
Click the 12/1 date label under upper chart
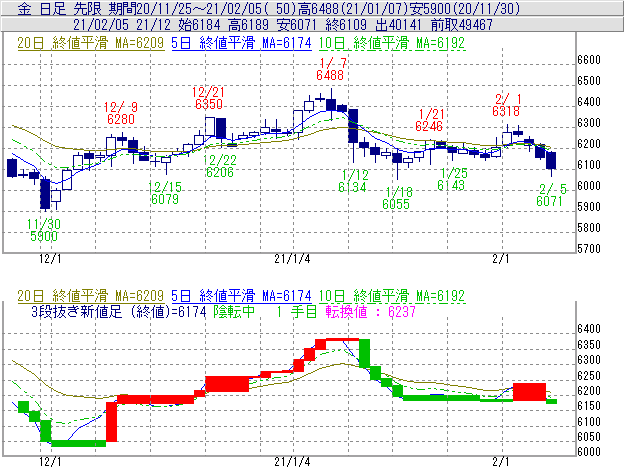pyautogui.click(x=50, y=259)
